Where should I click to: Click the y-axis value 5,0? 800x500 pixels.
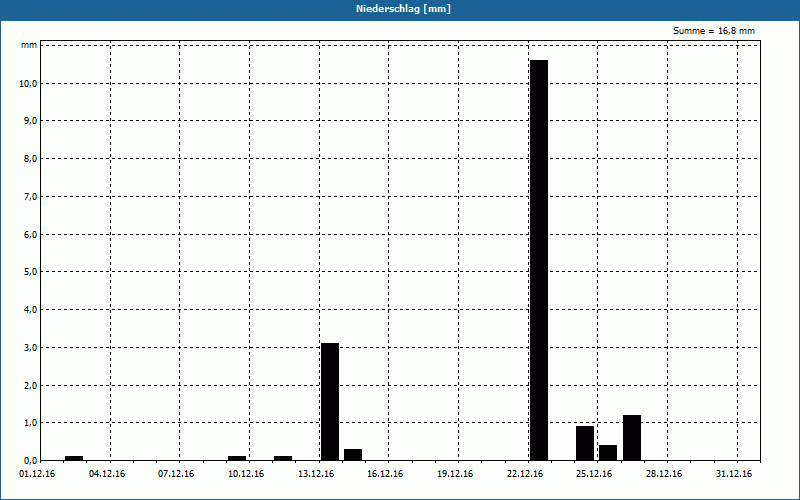[30, 272]
